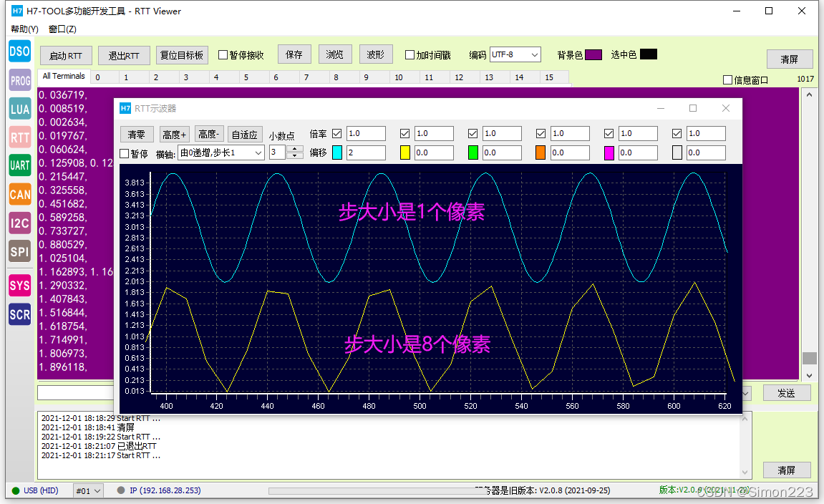Open the LUA script module
This screenshot has width=824, height=504.
click(x=20, y=109)
